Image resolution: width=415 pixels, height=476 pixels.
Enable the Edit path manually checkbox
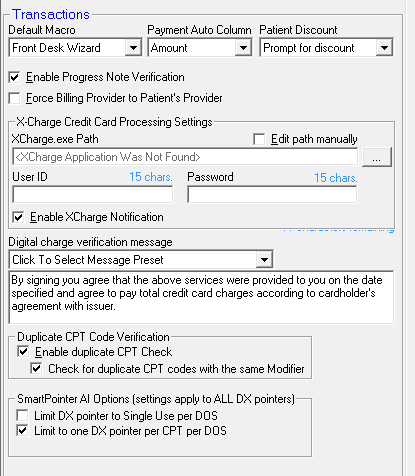click(259, 139)
